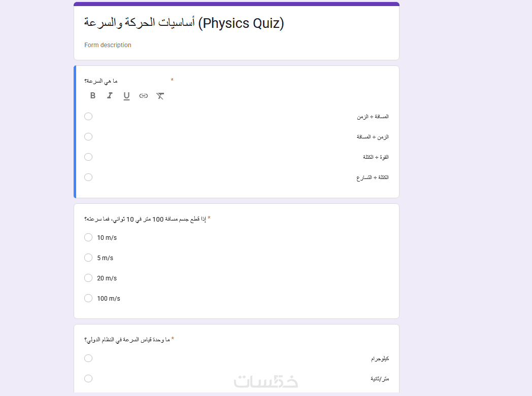The width and height of the screenshot is (532, 396).
Task: Choose the 'متر/ثانية' unit option
Action: [88, 379]
